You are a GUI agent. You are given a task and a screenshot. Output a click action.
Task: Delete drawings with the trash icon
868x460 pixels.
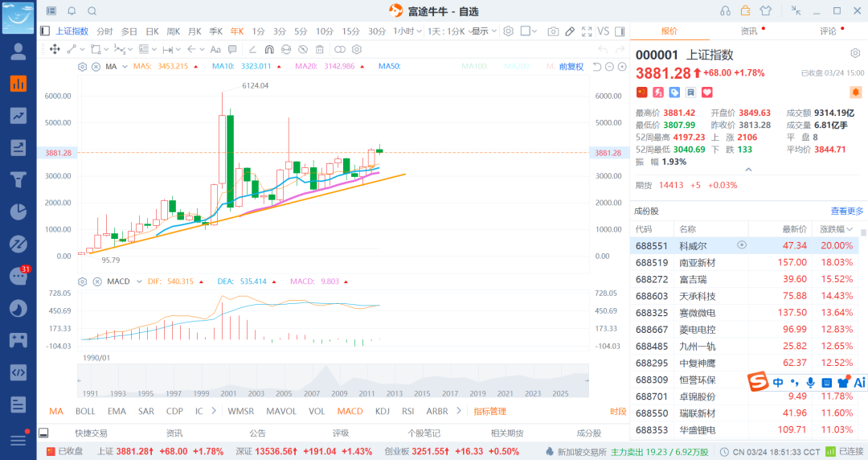click(x=319, y=49)
